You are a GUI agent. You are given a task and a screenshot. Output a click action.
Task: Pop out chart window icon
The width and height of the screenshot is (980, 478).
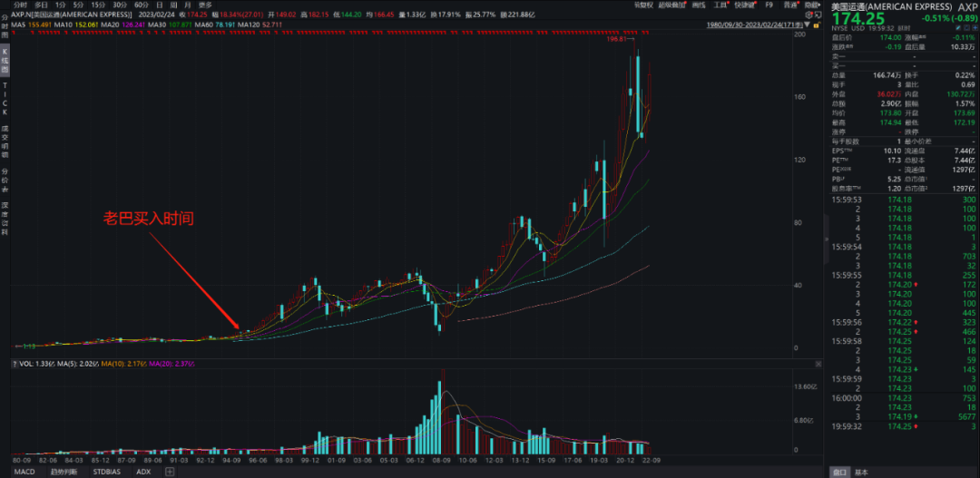[x=818, y=15]
